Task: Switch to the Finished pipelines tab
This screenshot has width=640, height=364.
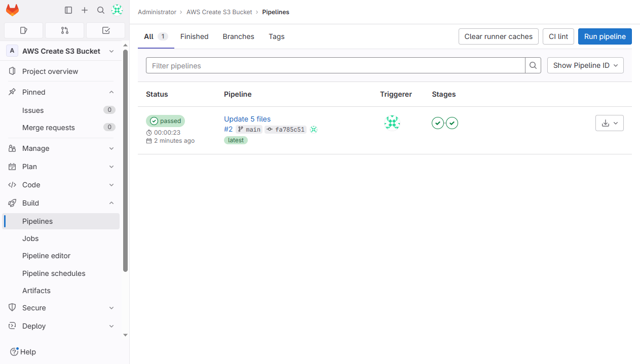Action: 194,36
